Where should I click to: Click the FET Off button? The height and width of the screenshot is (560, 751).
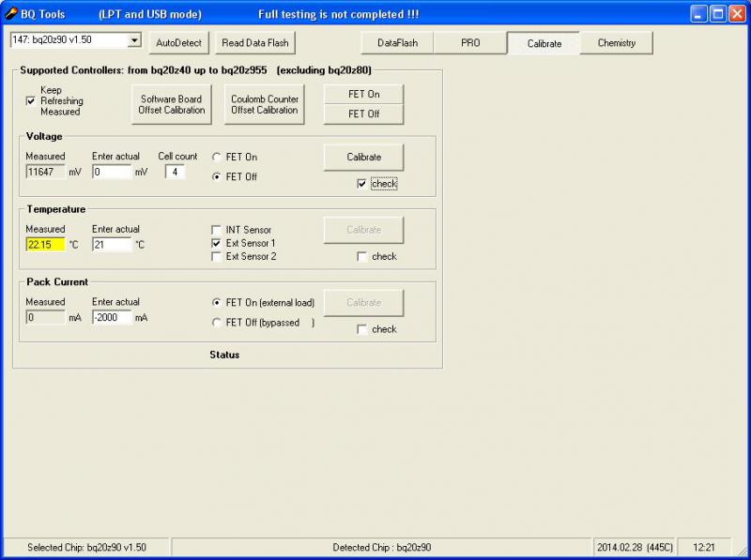tap(363, 114)
